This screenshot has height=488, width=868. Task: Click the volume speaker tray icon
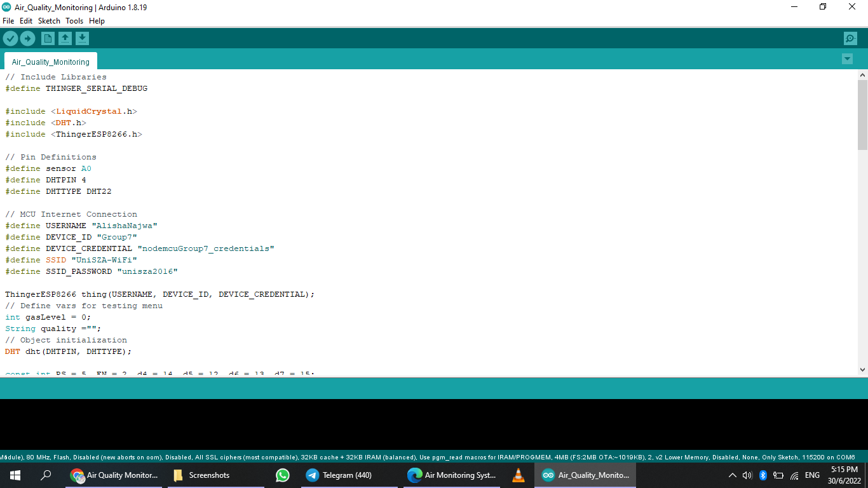tap(747, 475)
